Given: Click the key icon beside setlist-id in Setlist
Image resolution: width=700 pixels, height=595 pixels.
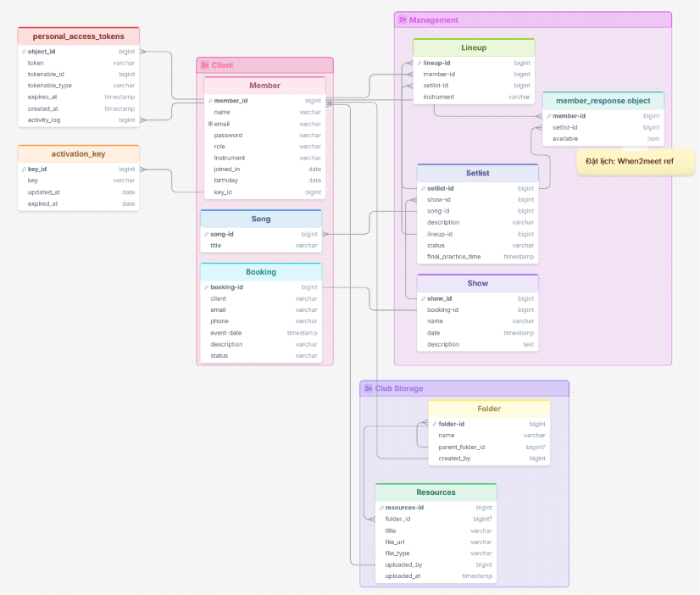Looking at the screenshot, I should pos(423,189).
